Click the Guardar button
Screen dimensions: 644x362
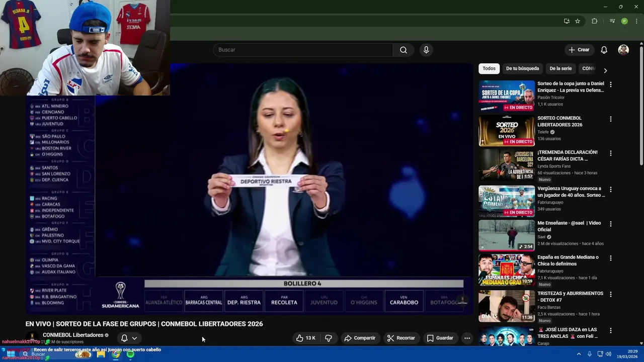click(x=440, y=338)
